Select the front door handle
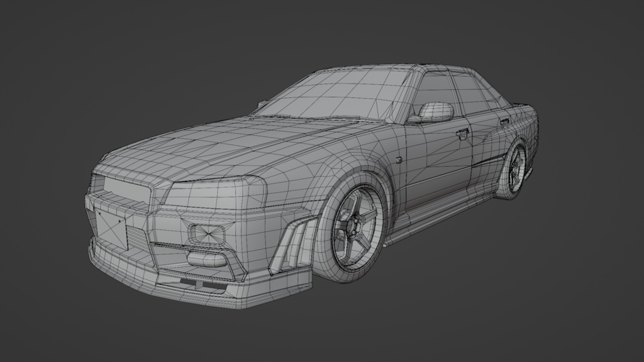 462,135
